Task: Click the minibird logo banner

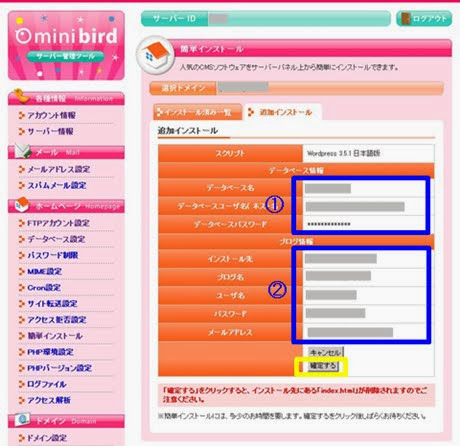Action: [x=66, y=45]
